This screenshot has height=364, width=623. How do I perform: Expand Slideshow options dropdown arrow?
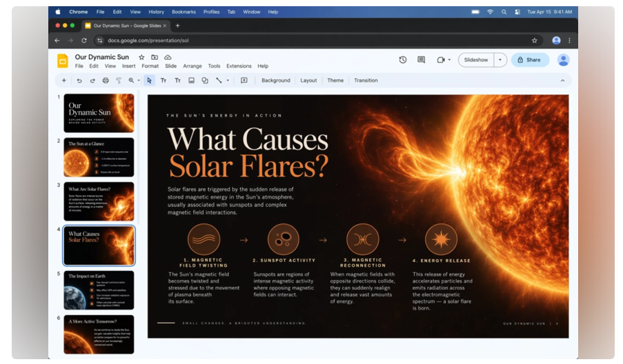500,60
